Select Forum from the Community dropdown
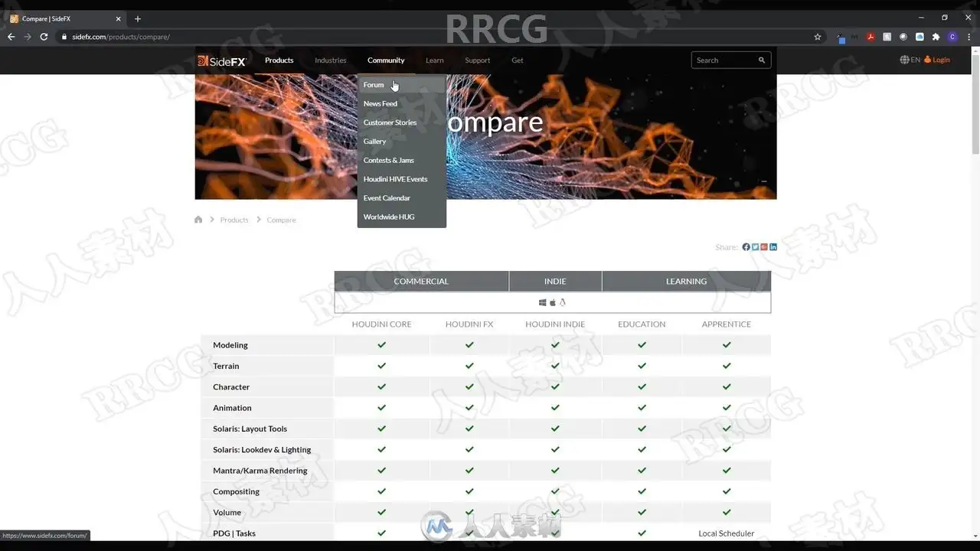The image size is (980, 551). click(x=402, y=85)
